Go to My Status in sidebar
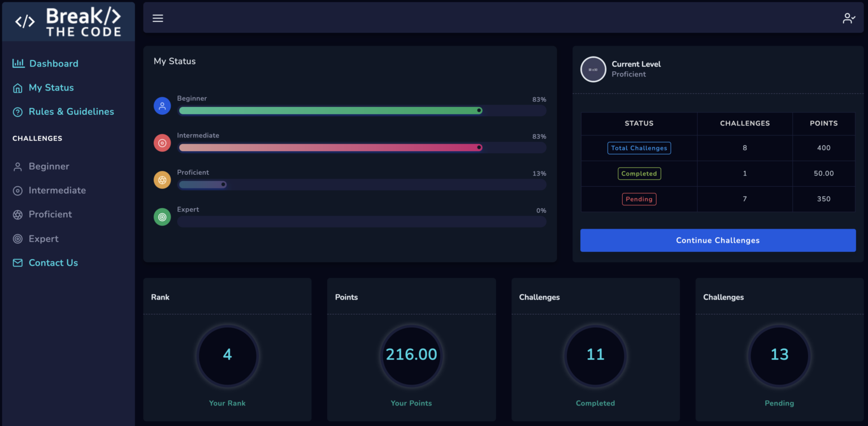 click(x=51, y=88)
